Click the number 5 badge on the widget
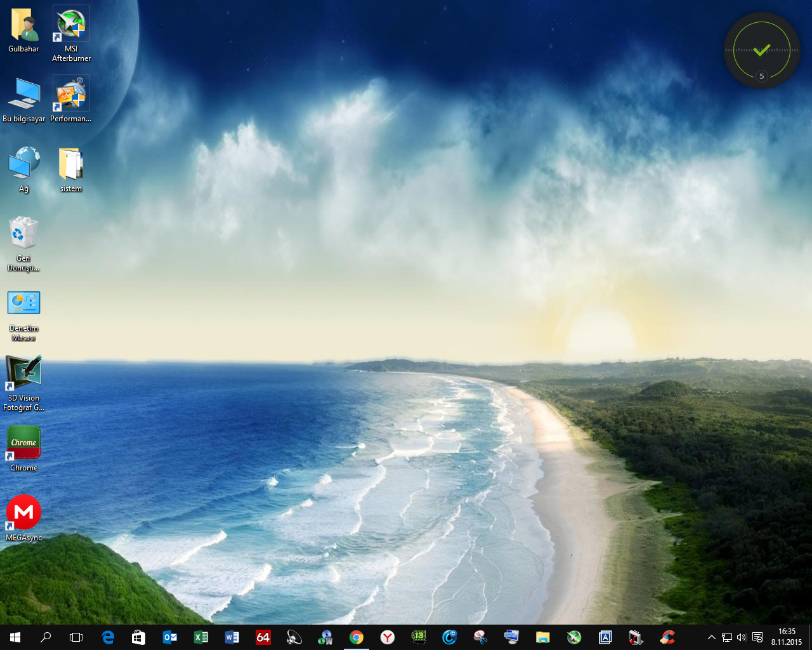This screenshot has width=812, height=650. point(762,76)
